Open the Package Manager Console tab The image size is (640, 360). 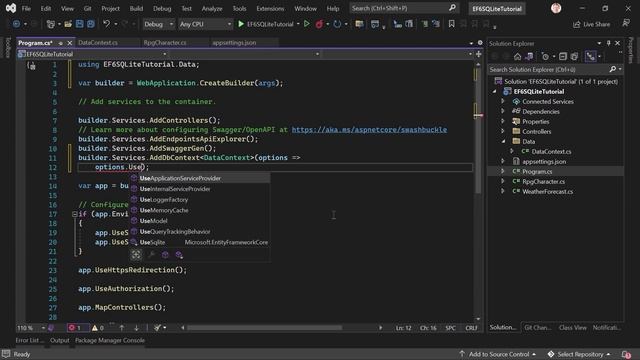point(110,340)
